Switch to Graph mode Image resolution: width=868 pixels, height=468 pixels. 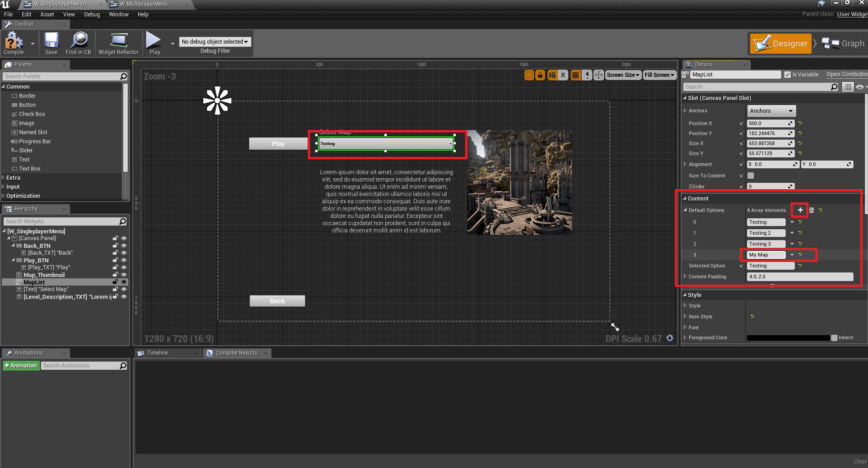click(x=843, y=44)
